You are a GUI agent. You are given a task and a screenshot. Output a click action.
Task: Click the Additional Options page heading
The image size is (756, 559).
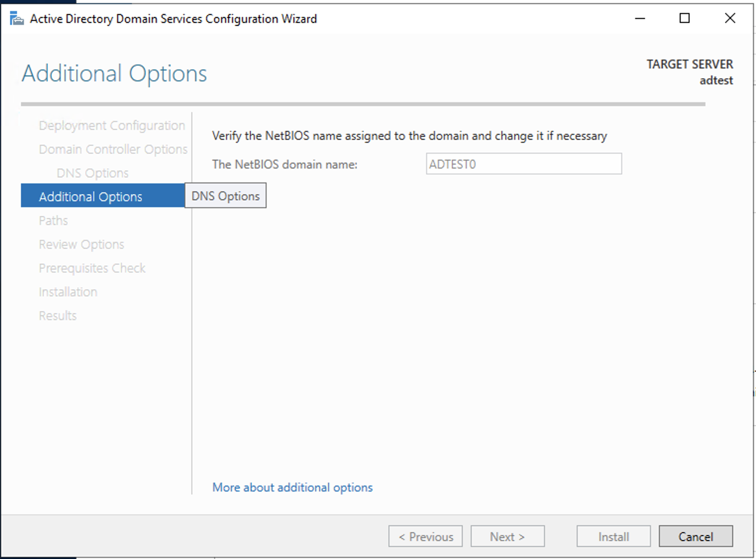pyautogui.click(x=113, y=73)
